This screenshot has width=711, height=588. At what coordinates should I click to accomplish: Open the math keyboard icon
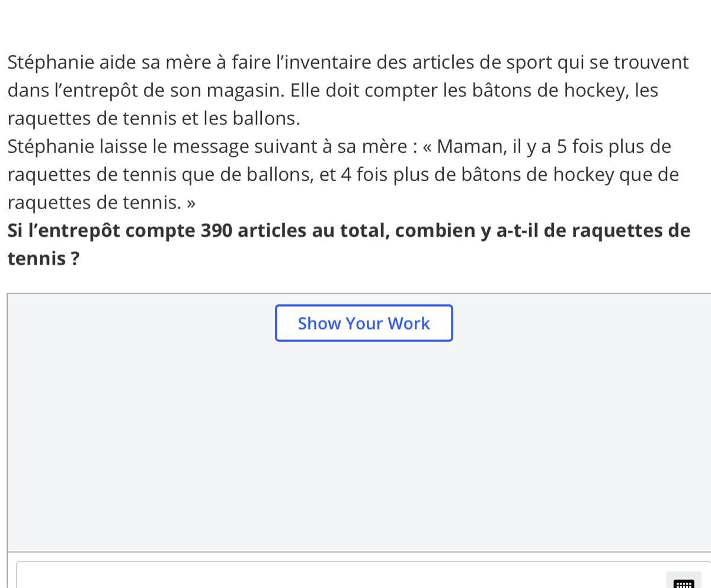coord(684,581)
